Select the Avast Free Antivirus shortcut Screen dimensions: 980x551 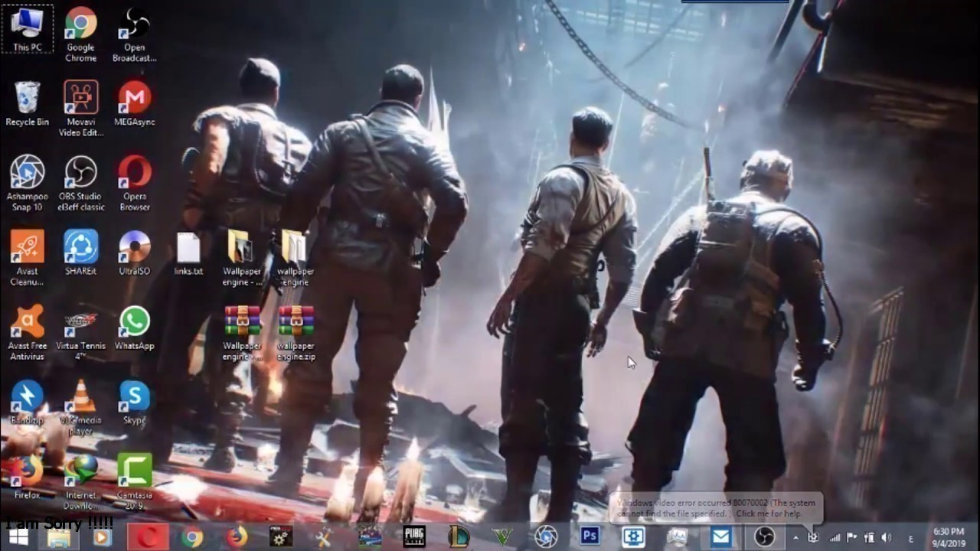click(28, 333)
